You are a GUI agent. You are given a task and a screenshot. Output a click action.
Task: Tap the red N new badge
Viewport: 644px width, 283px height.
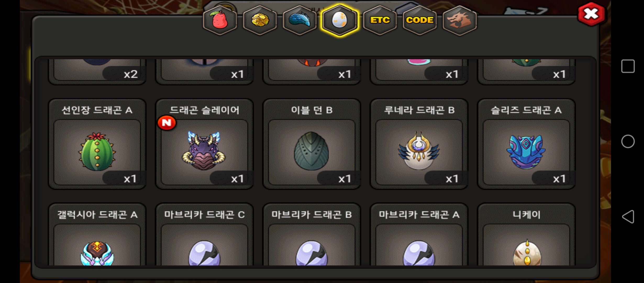[167, 123]
